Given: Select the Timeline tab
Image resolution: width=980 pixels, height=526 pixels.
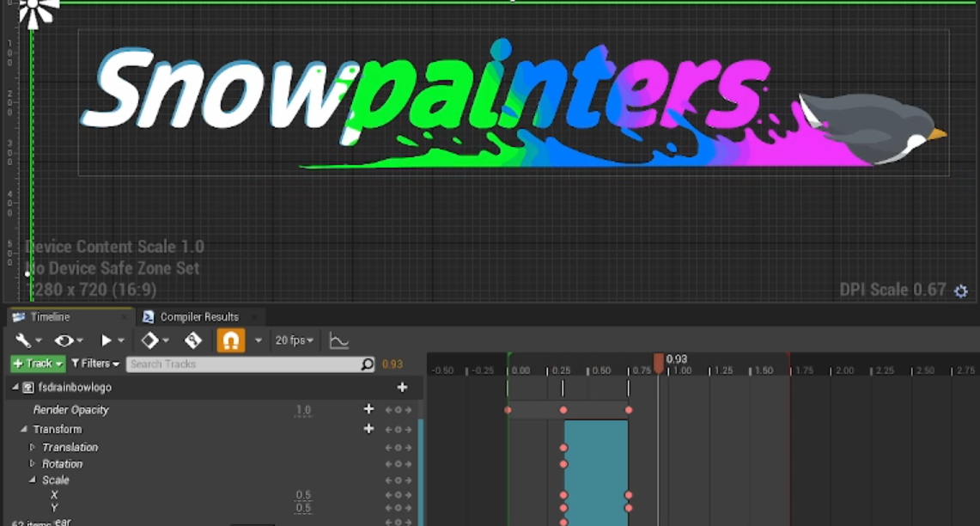Looking at the screenshot, I should [x=50, y=317].
